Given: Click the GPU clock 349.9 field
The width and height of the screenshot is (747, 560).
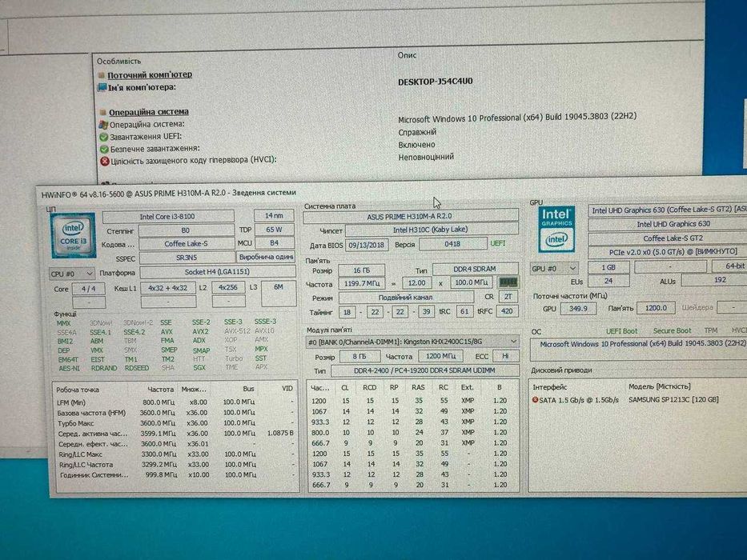Looking at the screenshot, I should point(578,309).
